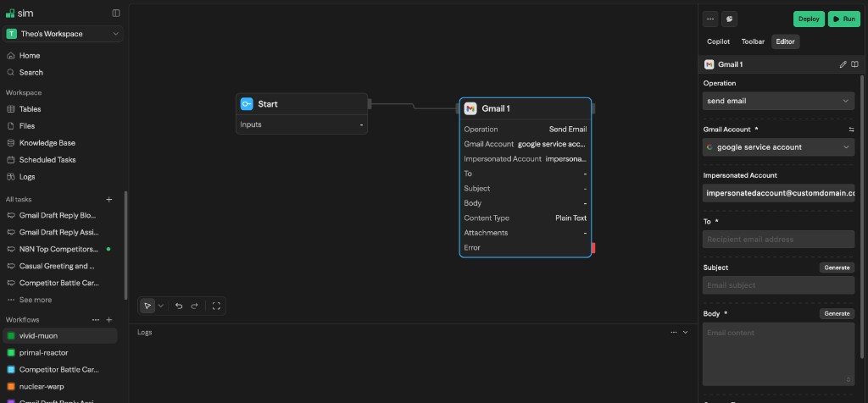This screenshot has width=868, height=403.
Task: Rename block with pencil icon
Action: (843, 64)
